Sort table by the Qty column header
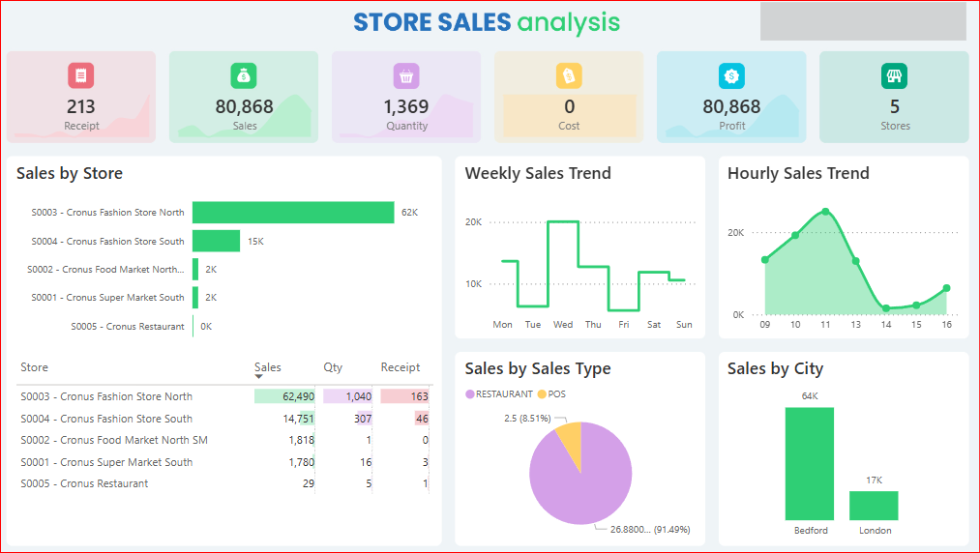The image size is (980, 553). 333,367
